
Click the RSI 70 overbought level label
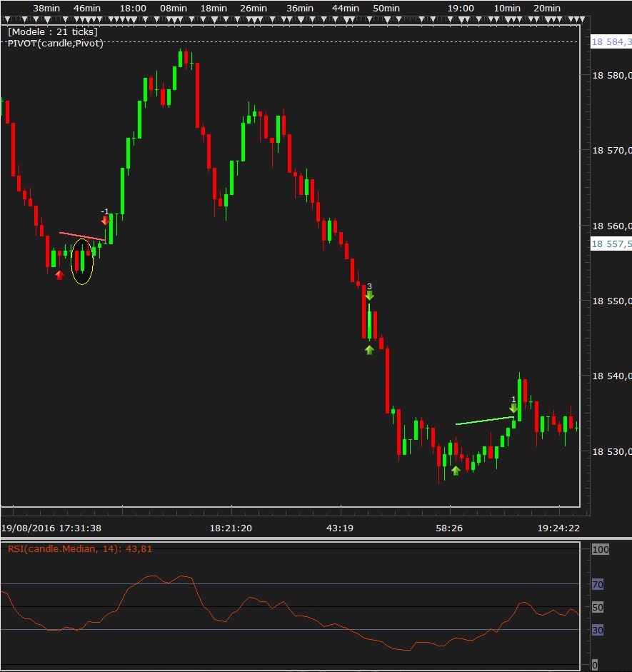click(598, 584)
